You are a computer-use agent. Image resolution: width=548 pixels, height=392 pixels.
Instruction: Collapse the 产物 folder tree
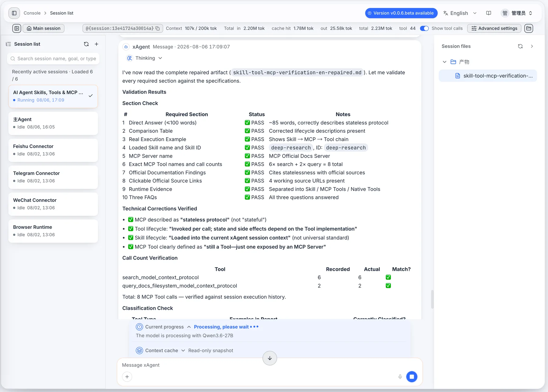[444, 62]
